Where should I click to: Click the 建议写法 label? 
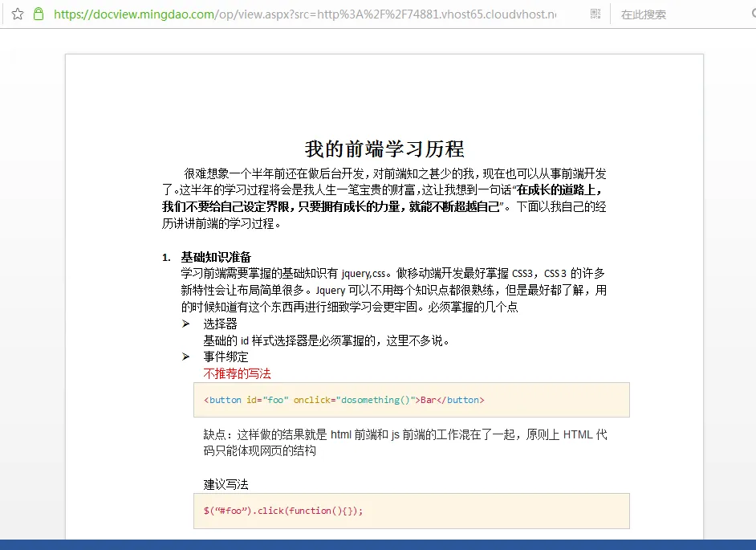point(226,484)
